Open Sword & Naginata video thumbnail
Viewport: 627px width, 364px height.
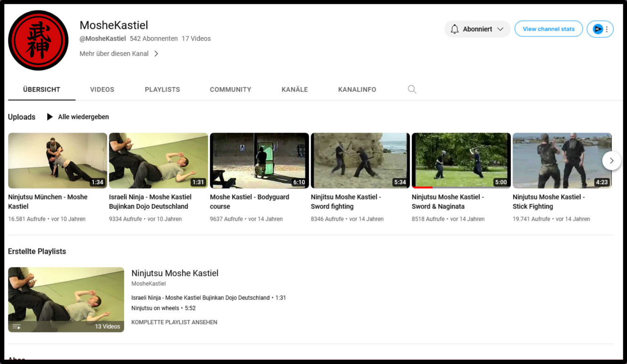point(461,161)
